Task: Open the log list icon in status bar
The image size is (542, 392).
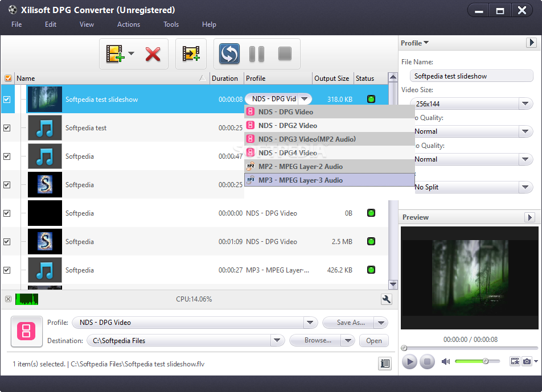Action: click(385, 364)
